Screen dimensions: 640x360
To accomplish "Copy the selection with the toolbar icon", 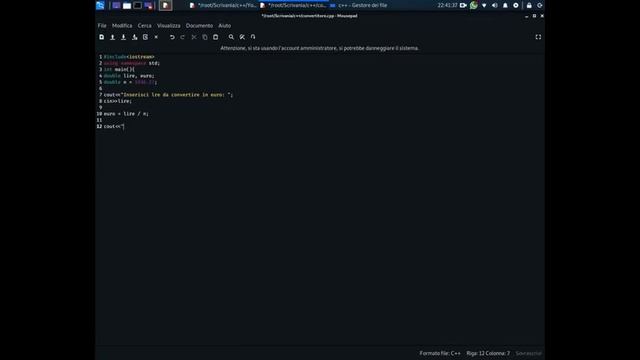I will point(205,37).
